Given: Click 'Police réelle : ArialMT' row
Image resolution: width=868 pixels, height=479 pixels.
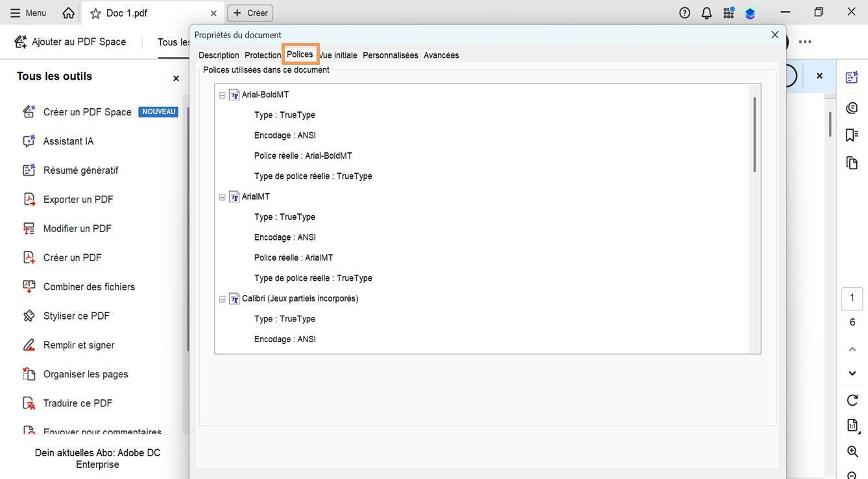Looking at the screenshot, I should click(x=293, y=257).
